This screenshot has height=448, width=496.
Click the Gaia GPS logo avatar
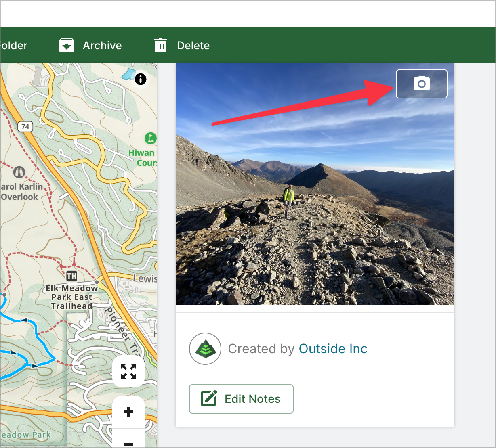pos(205,349)
